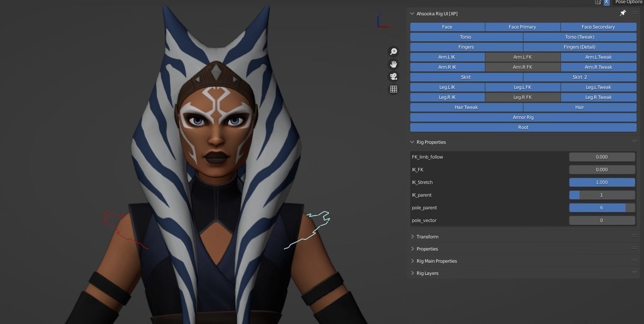Screen dimensions: 644x324
Task: Enable the Leg.R FK layer
Action: pyautogui.click(x=522, y=97)
